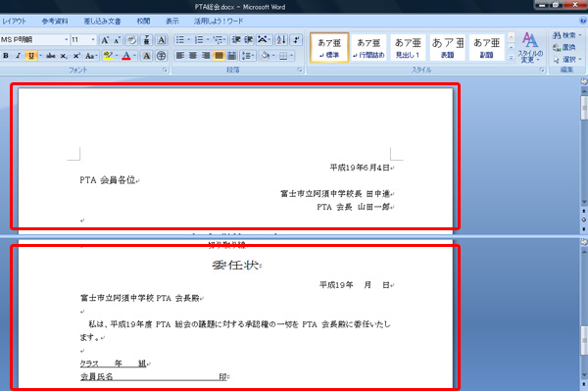Open the 活用しよう!ワード tab
This screenshot has height=391, width=588.
tap(219, 22)
